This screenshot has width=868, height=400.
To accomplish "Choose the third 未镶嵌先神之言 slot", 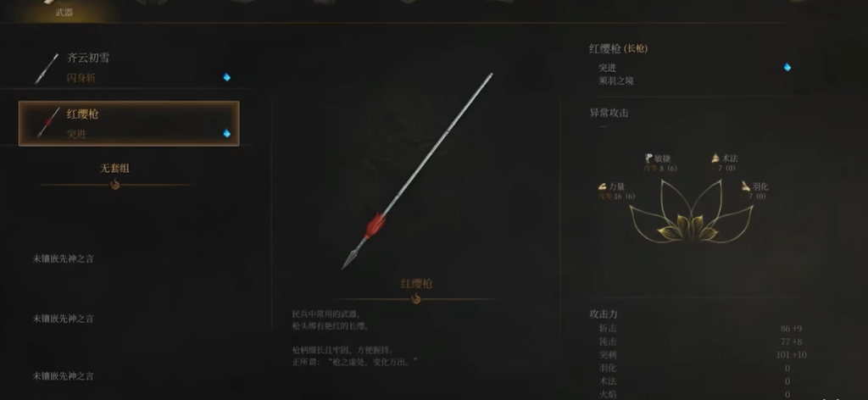I will [x=63, y=376].
